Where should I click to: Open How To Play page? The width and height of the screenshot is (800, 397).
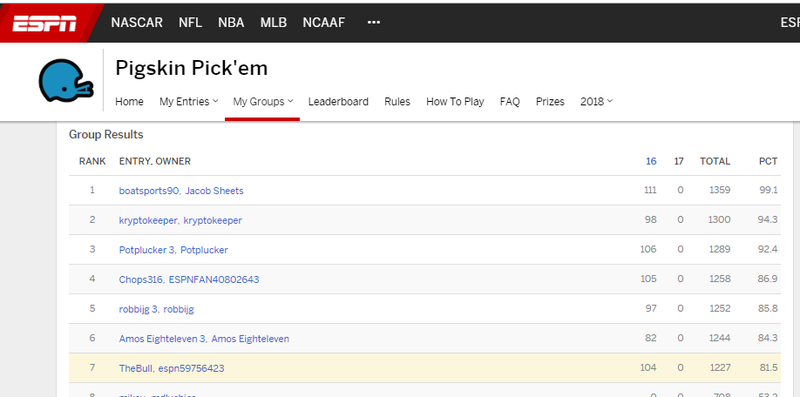pos(455,102)
